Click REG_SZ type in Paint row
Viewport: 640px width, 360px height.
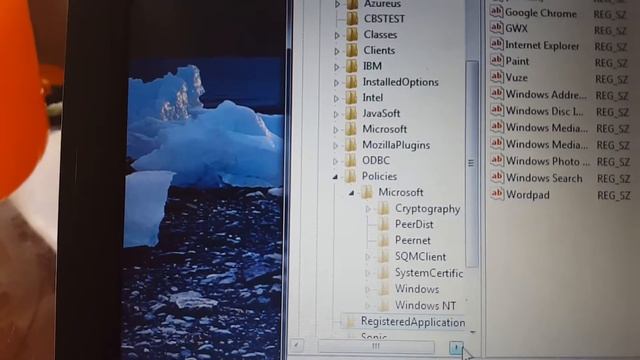[x=611, y=63]
